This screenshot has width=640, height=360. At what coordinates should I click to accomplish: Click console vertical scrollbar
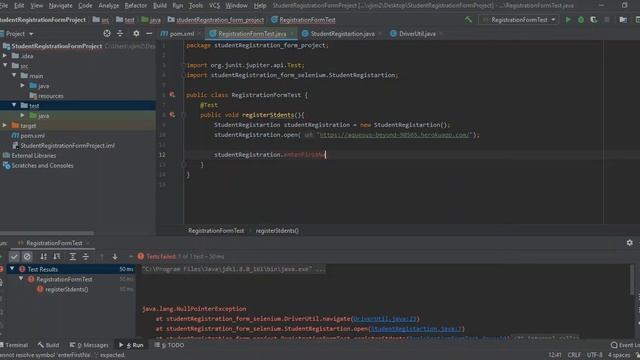[633, 280]
